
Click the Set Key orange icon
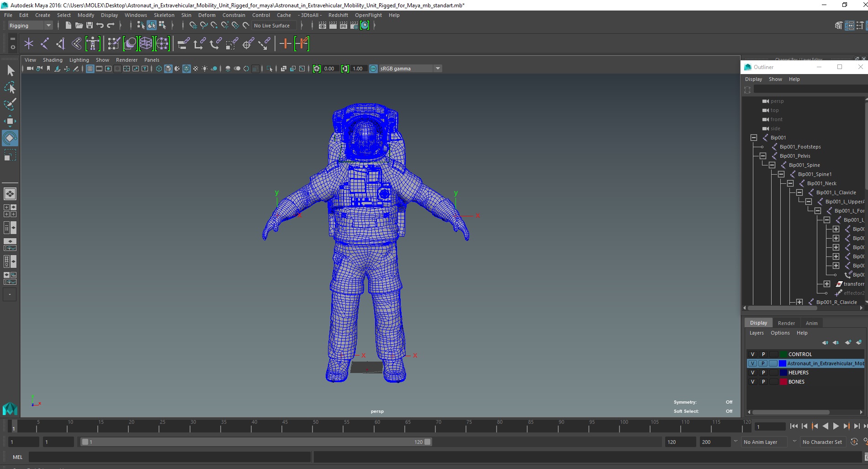tap(286, 44)
